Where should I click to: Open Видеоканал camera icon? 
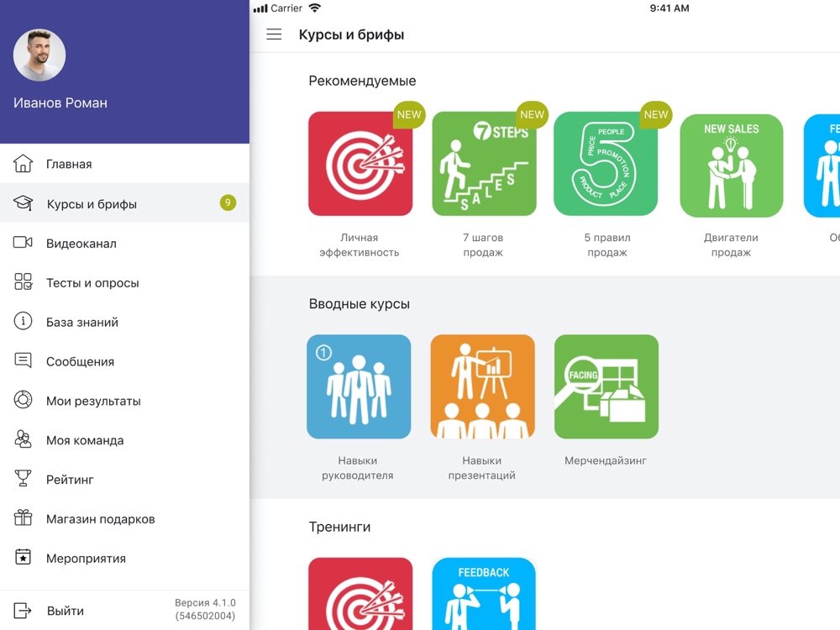click(23, 242)
